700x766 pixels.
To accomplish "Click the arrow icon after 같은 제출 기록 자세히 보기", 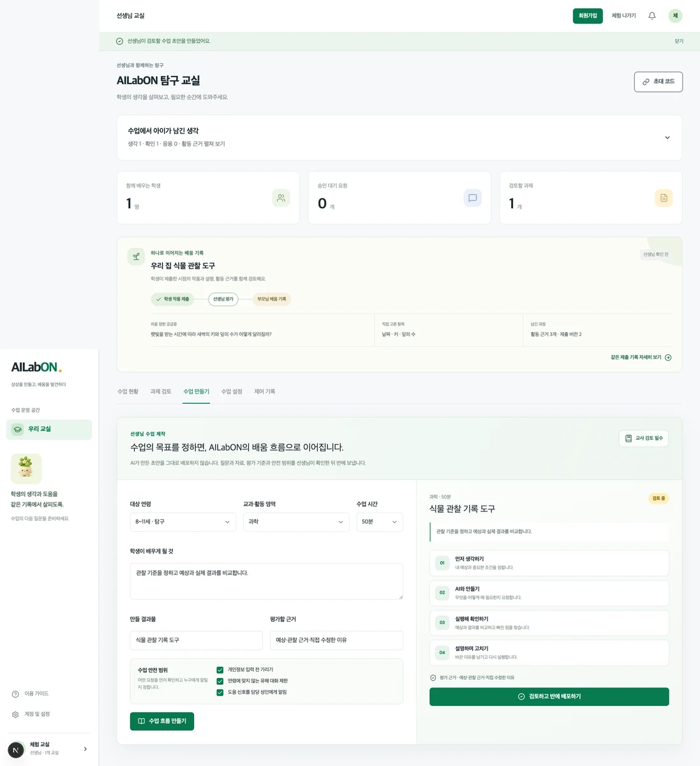I will coord(668,357).
